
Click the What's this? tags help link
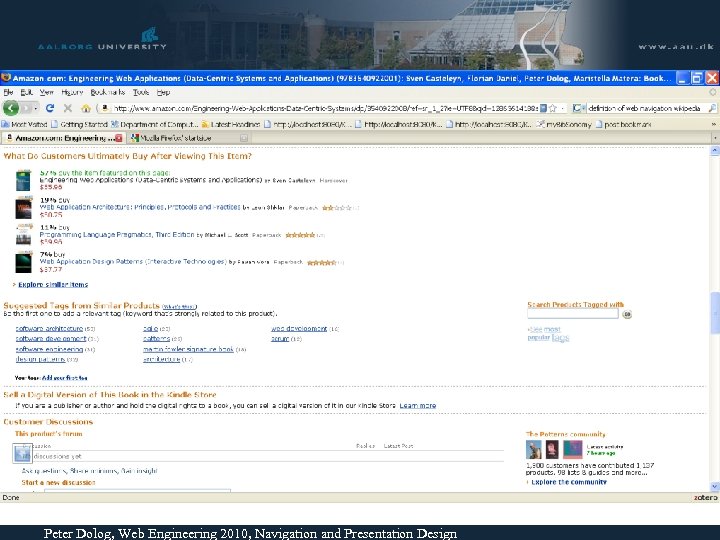click(179, 307)
